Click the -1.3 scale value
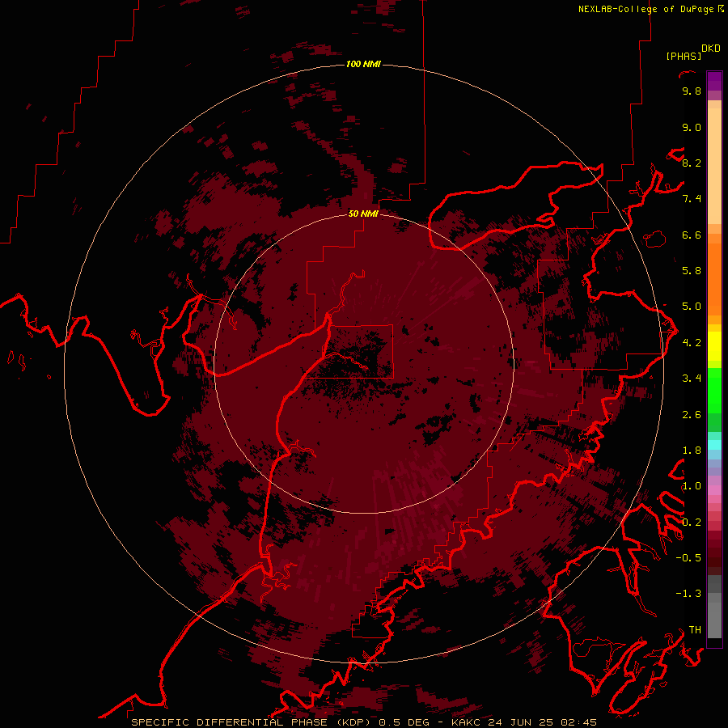 click(688, 594)
